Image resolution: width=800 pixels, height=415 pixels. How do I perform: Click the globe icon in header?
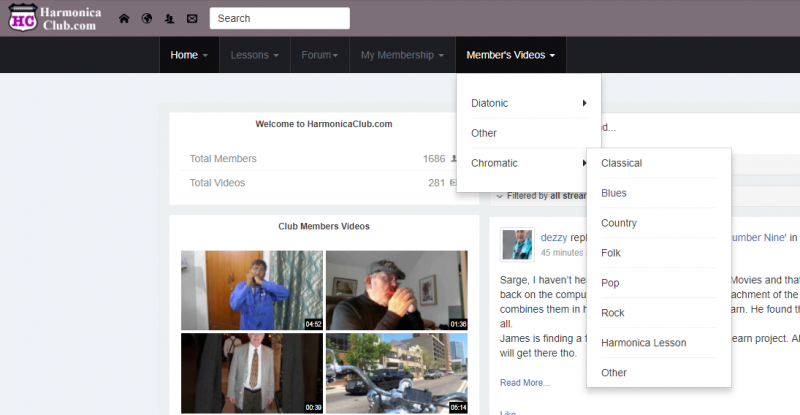coord(147,19)
